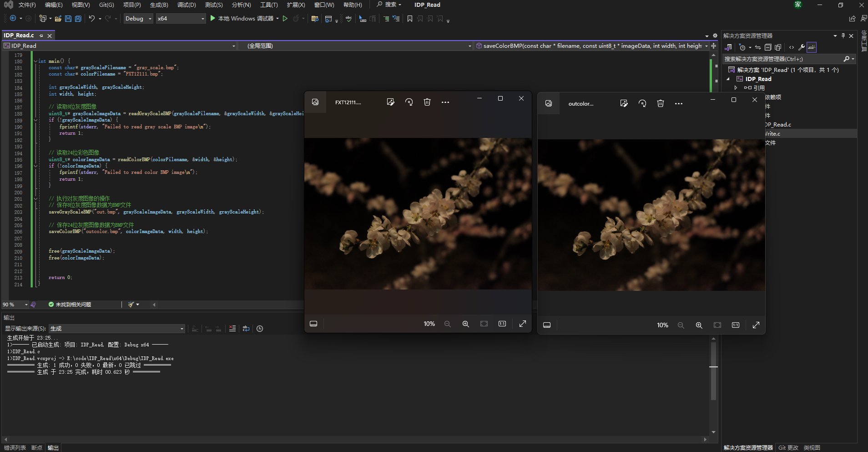Click Show All Files icon in Solution Explorer
The image size is (868, 452).
tap(778, 47)
